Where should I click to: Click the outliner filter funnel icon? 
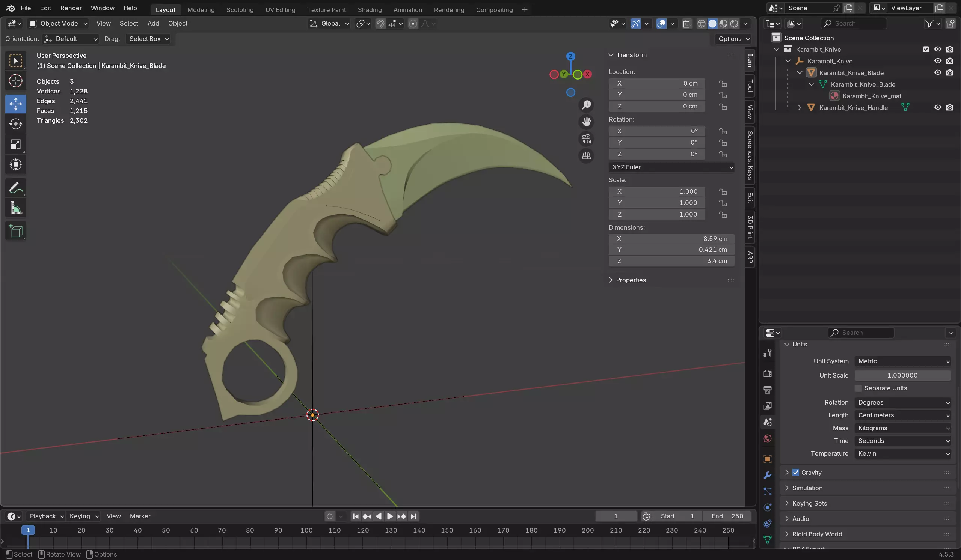click(x=929, y=24)
